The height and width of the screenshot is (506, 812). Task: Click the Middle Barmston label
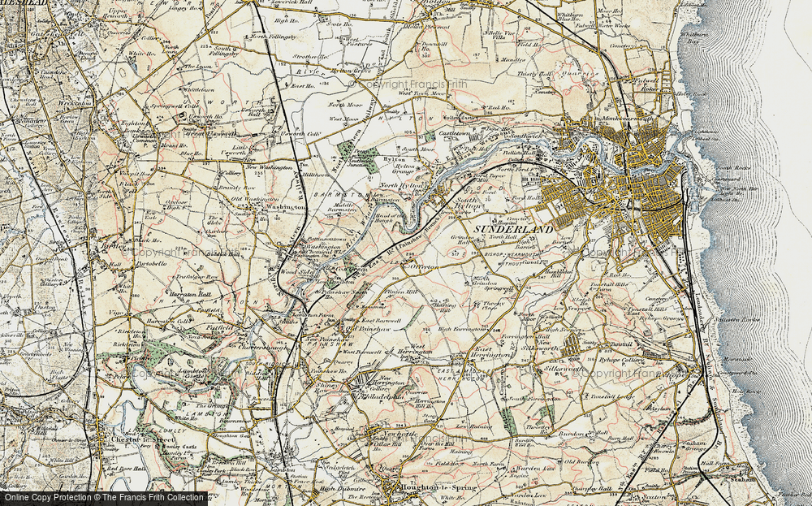pyautogui.click(x=343, y=207)
